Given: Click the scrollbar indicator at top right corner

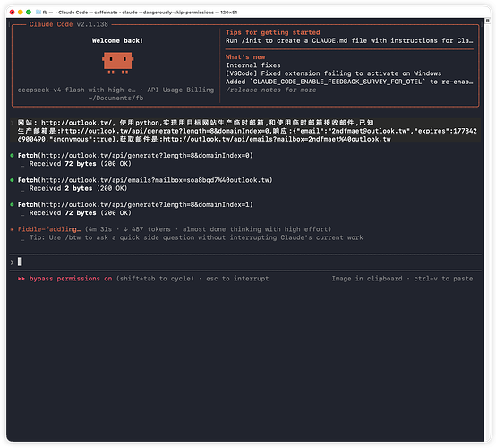Looking at the screenshot, I should coord(487,21).
